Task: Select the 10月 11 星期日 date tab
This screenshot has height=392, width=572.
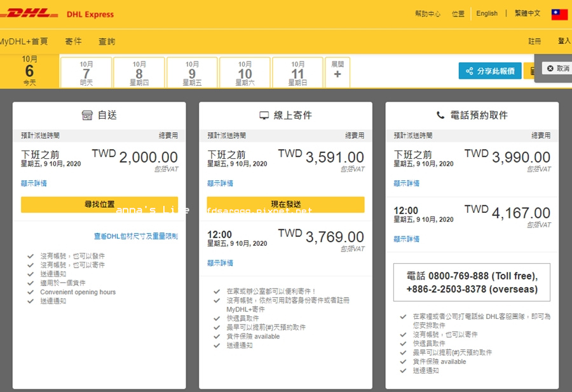Action: [x=297, y=72]
